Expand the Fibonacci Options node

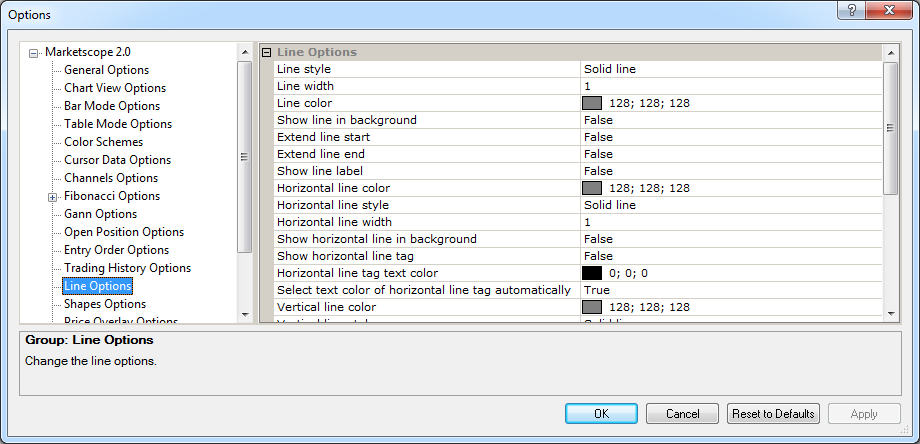[x=53, y=198]
